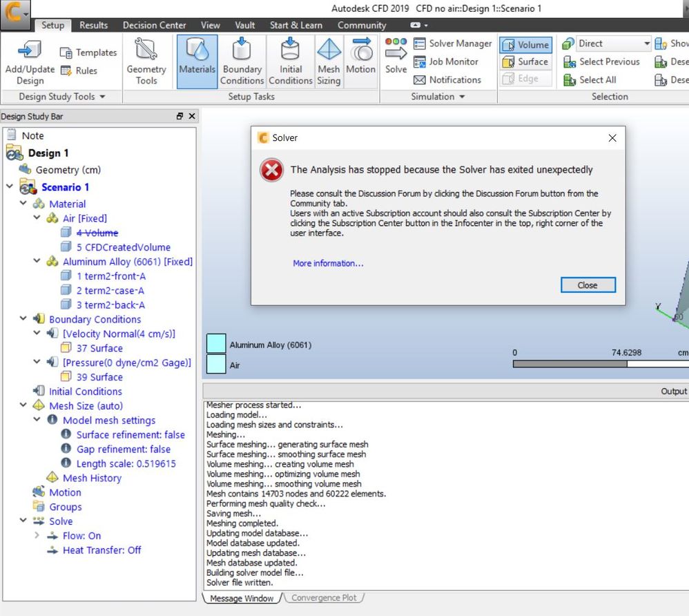Select 37 Surface boundary condition item
Screen dimensions: 689x616
(x=99, y=348)
